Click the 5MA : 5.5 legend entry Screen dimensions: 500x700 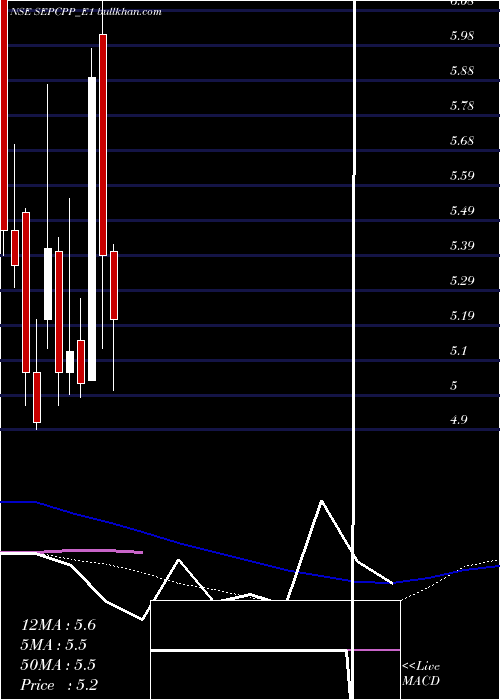54,645
